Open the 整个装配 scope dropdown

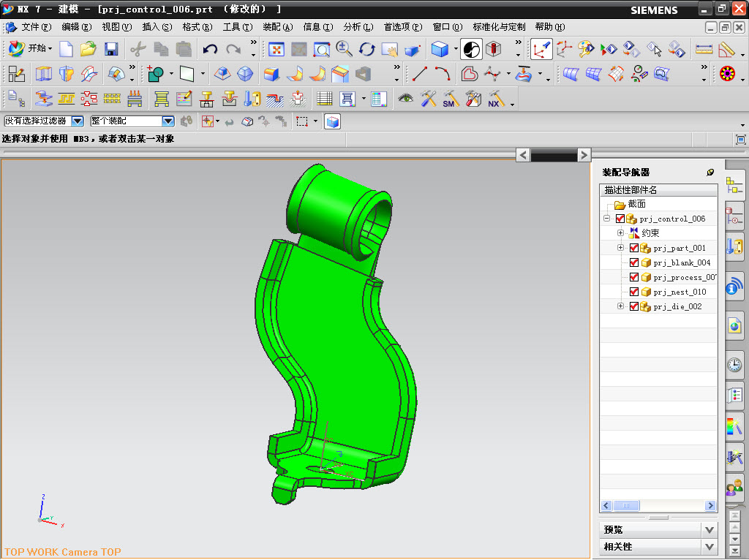coord(168,121)
